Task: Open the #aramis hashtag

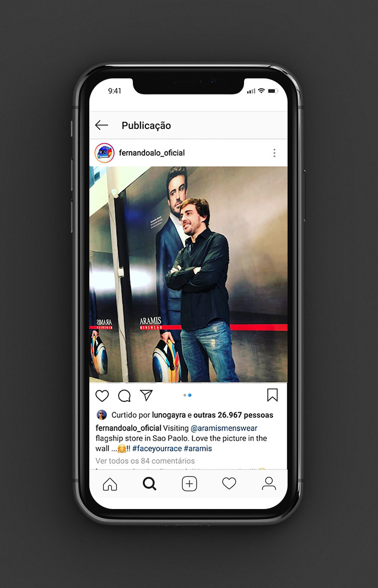Action: pyautogui.click(x=198, y=449)
